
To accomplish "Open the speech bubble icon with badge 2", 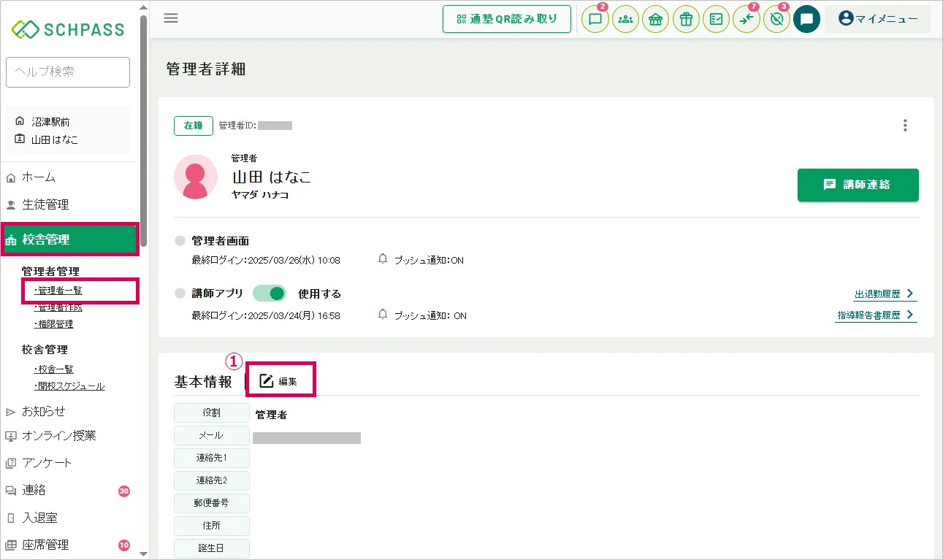I will pos(595,20).
